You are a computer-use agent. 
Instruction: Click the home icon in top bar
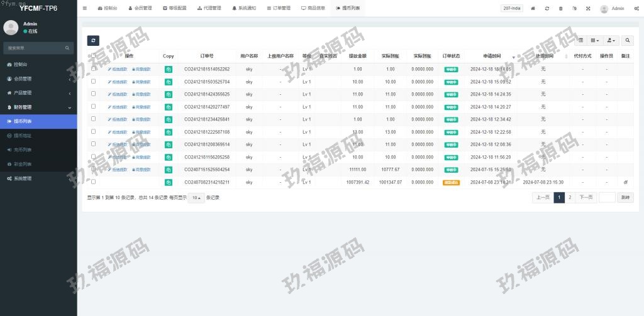coord(533,9)
